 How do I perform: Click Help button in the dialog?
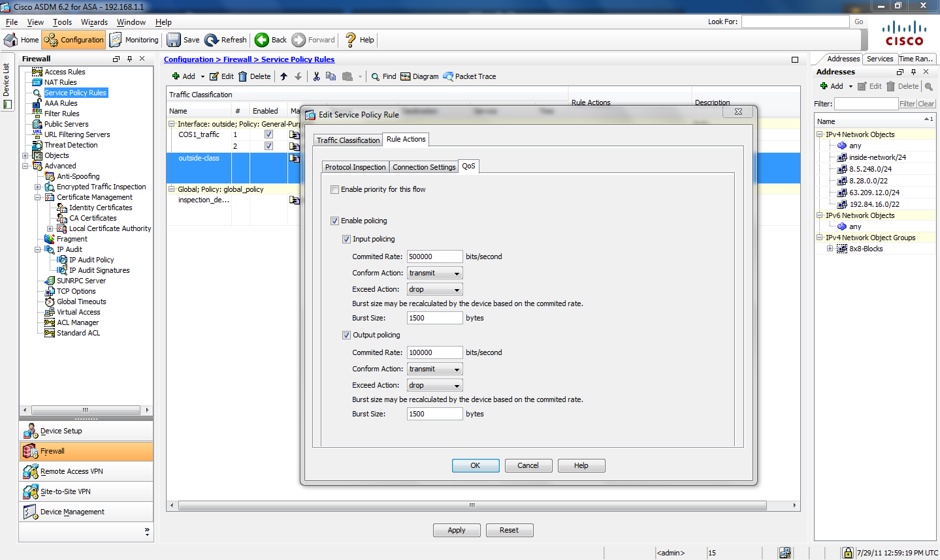[x=581, y=465]
